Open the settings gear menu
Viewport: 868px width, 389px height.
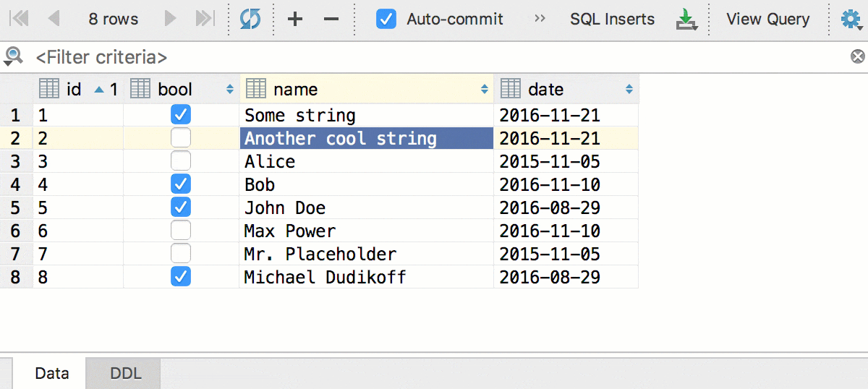pyautogui.click(x=851, y=20)
